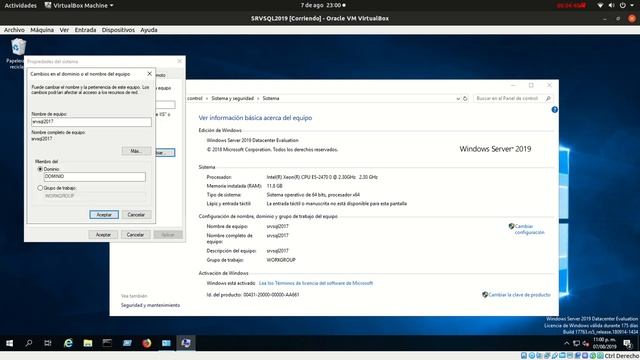Open the help icon in Sistema window
Screen dimensions: 640x360
point(554,109)
